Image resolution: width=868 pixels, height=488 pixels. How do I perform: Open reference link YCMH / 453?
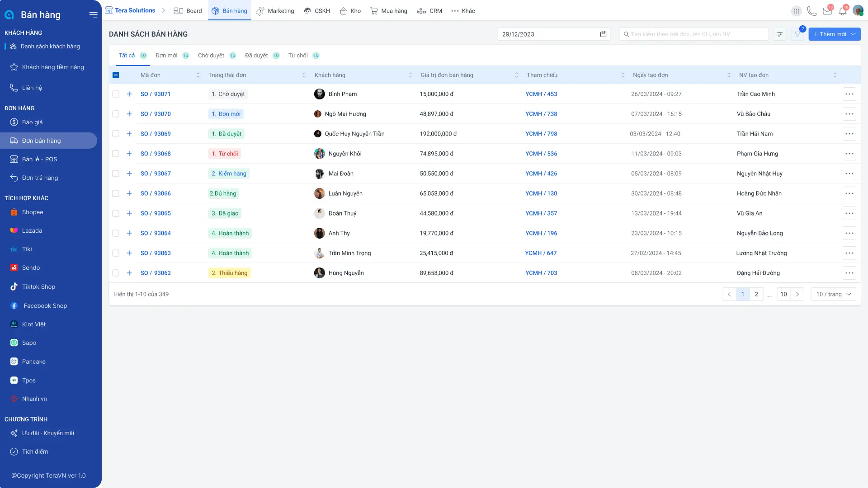coord(541,94)
